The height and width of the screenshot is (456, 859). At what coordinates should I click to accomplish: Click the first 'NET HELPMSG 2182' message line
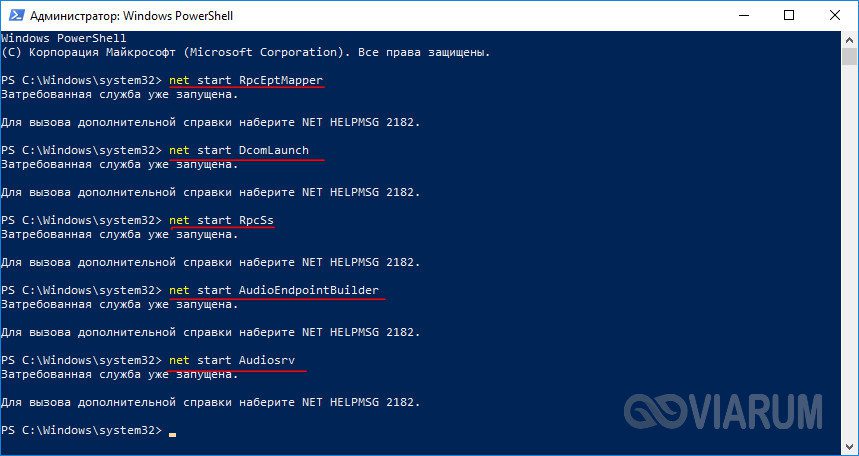click(210, 122)
